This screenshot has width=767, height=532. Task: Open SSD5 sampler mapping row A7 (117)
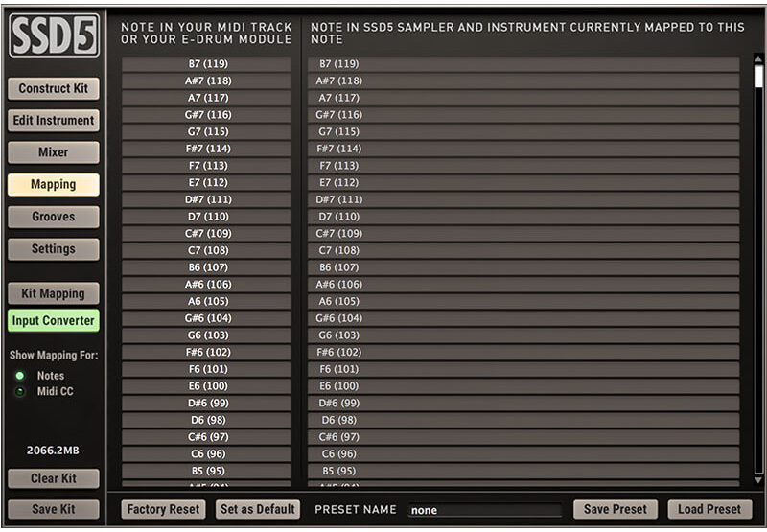tap(523, 98)
